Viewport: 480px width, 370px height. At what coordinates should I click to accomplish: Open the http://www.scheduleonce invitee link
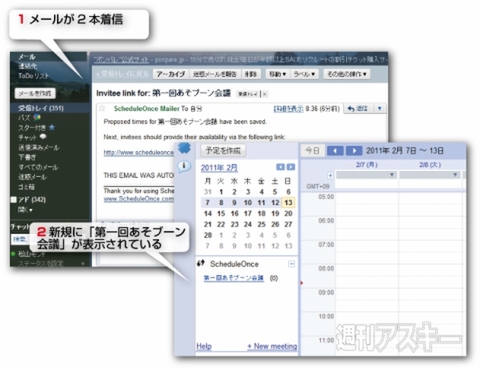pos(139,152)
